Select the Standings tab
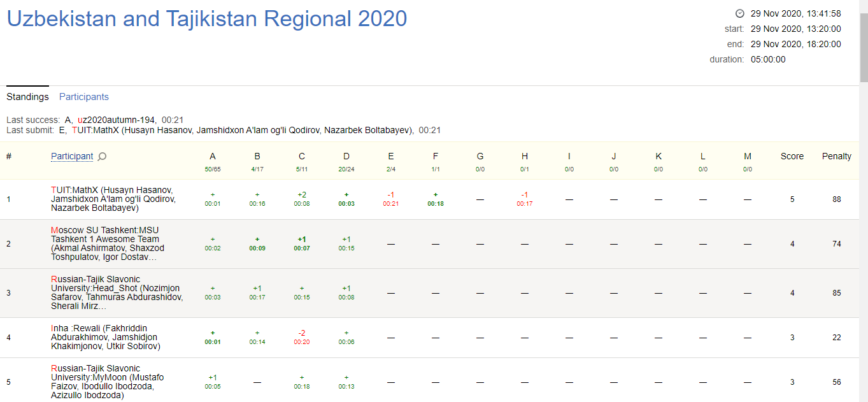 click(27, 97)
